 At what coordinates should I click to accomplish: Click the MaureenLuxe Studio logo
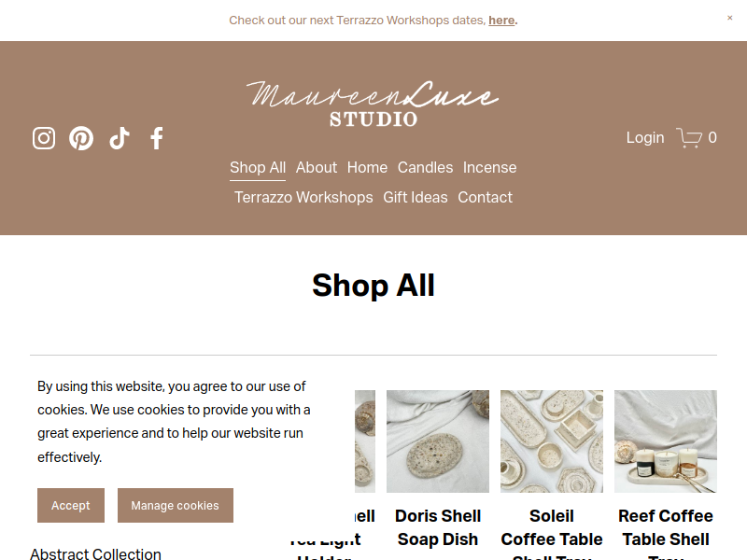pyautogui.click(x=373, y=105)
